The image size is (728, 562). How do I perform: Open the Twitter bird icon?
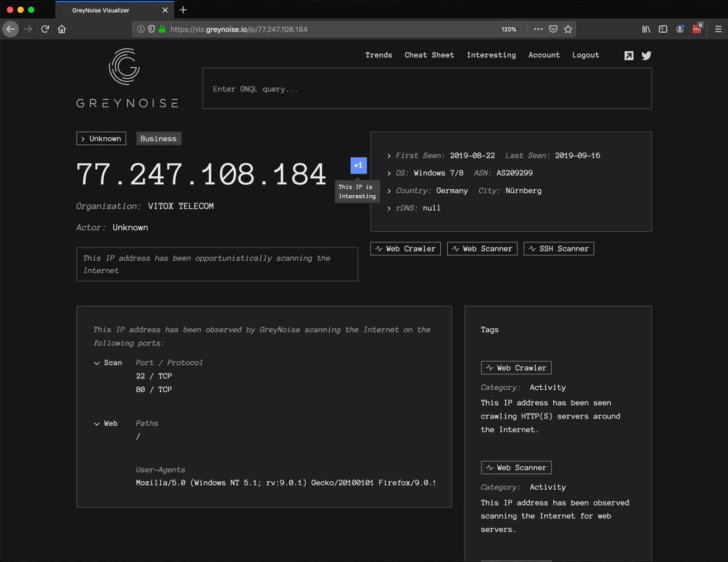coord(647,55)
